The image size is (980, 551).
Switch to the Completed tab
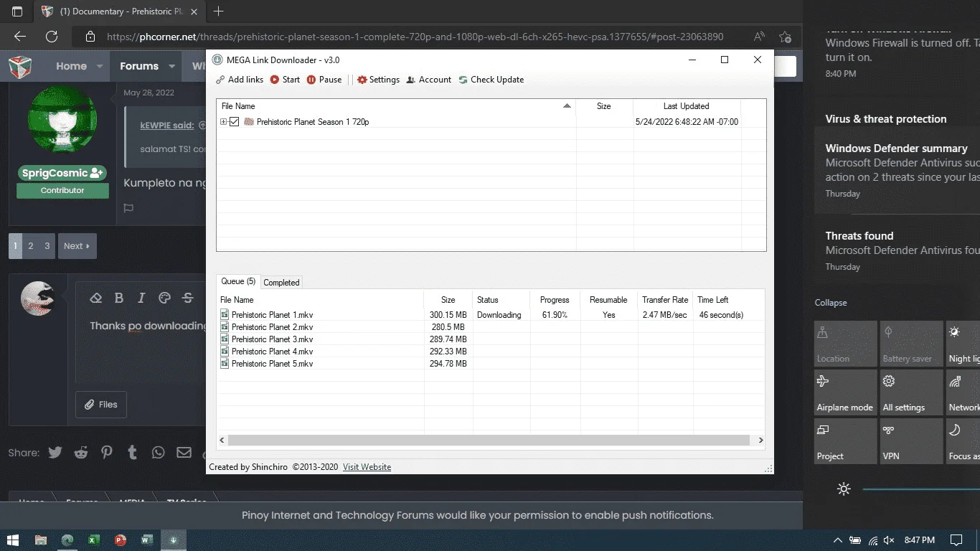(281, 283)
